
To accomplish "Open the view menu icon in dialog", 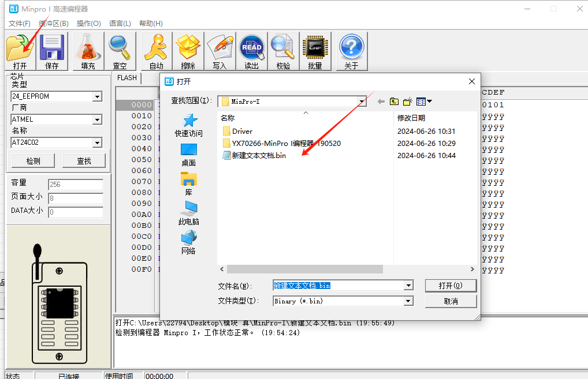I will 424,102.
